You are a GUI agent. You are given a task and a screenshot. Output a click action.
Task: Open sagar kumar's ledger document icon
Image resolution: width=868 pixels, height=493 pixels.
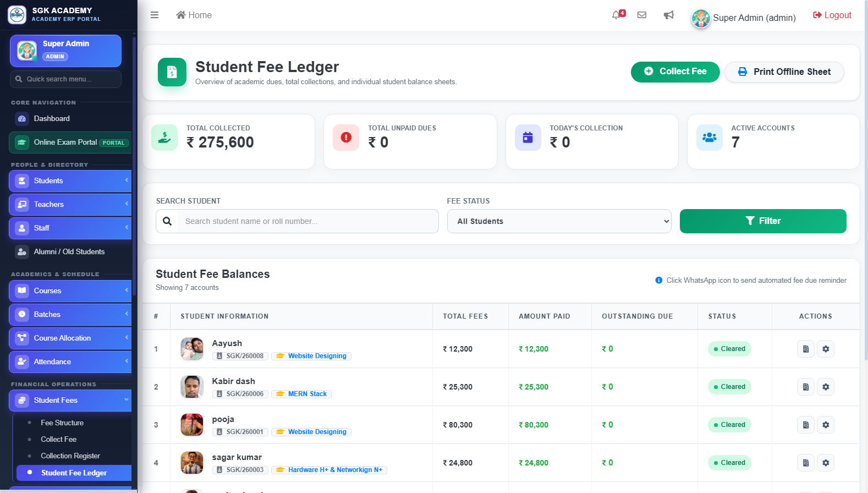pos(806,463)
